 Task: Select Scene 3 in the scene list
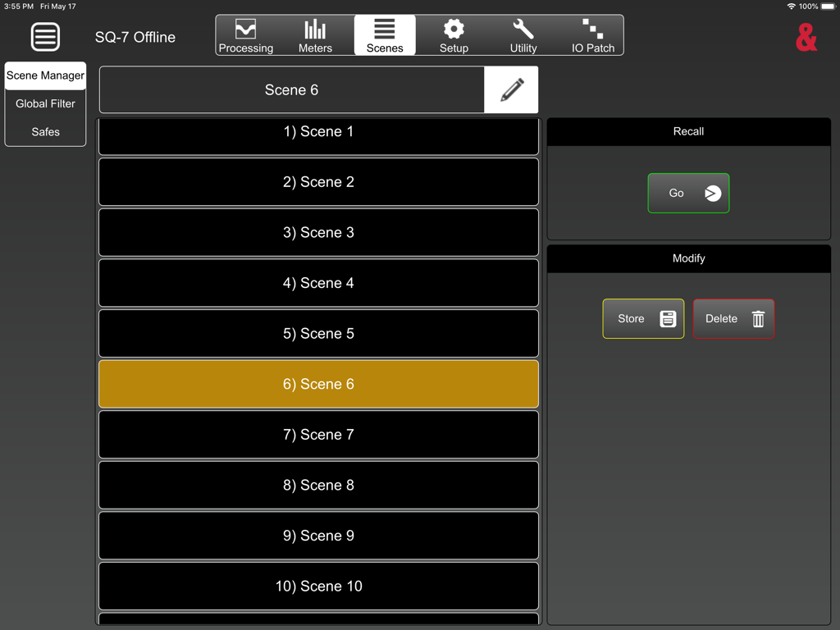(318, 232)
